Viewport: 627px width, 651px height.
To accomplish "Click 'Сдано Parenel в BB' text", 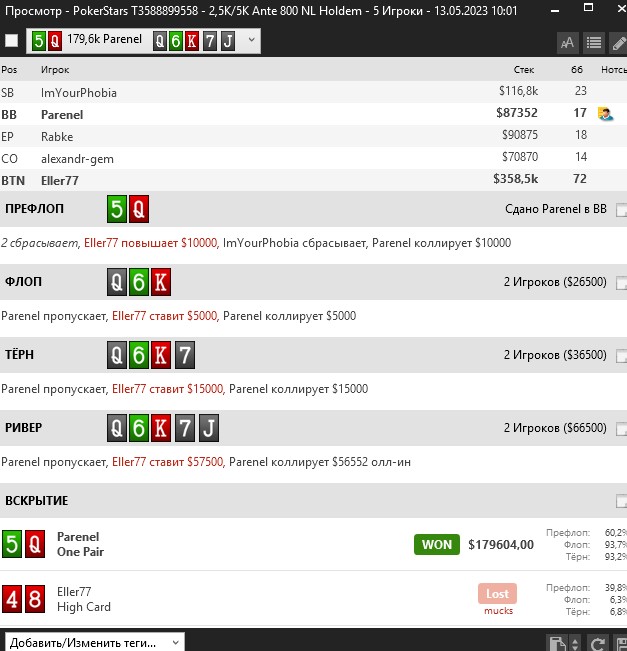I will (x=556, y=209).
